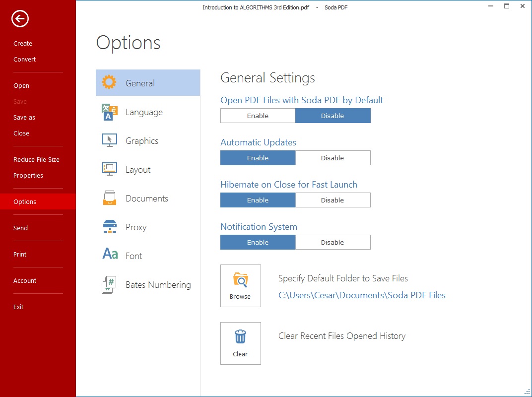Select the General gear icon

[x=109, y=83]
